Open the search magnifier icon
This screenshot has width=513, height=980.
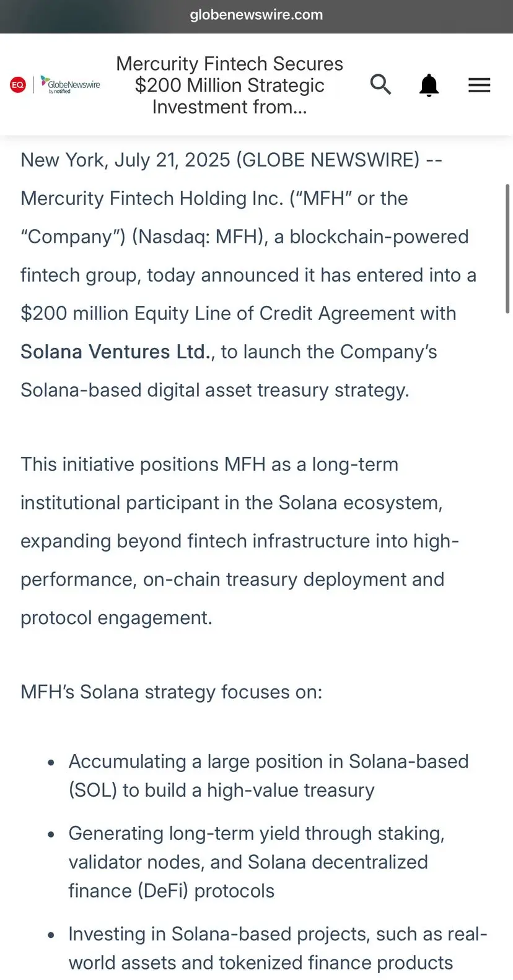[x=380, y=84]
